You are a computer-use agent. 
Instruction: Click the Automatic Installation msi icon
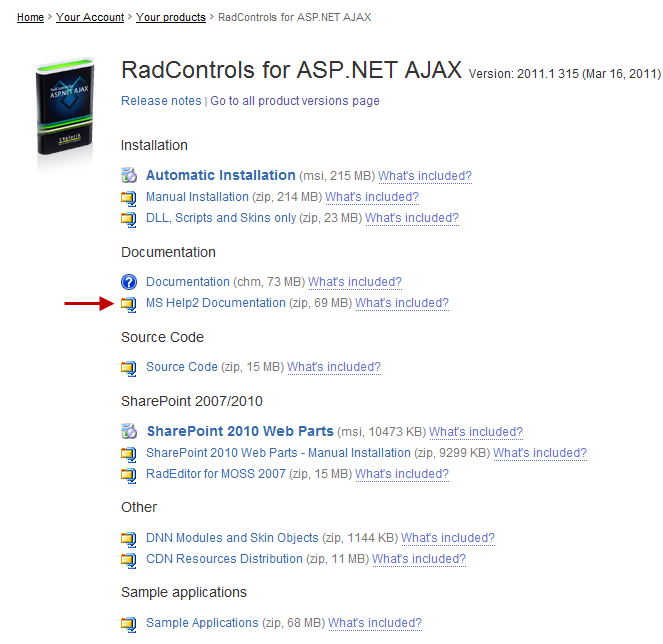tap(129, 175)
